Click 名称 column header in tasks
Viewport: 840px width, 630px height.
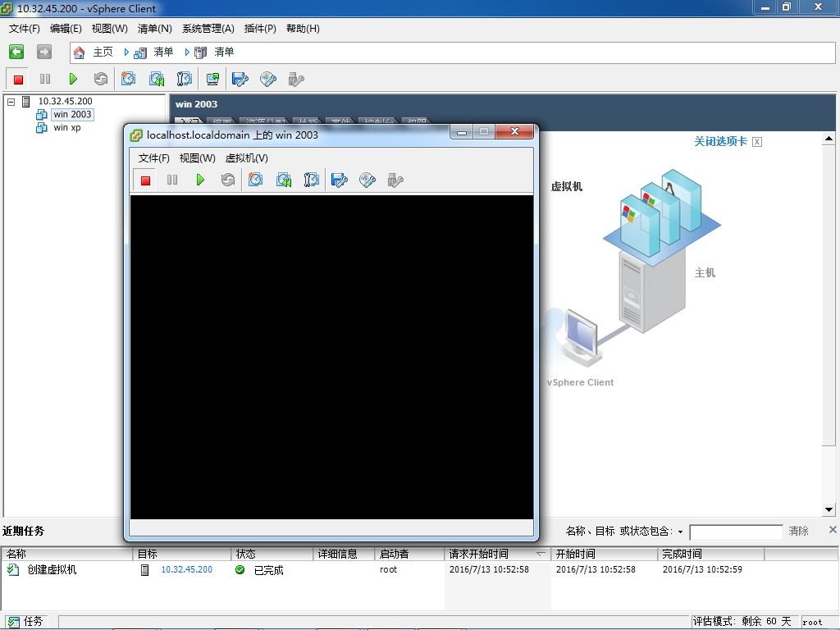(x=66, y=554)
